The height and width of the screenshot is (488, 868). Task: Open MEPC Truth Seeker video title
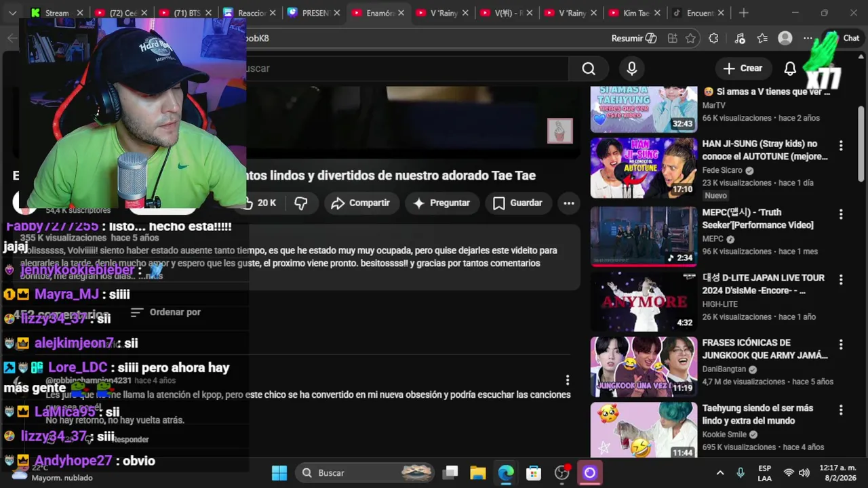(x=757, y=218)
